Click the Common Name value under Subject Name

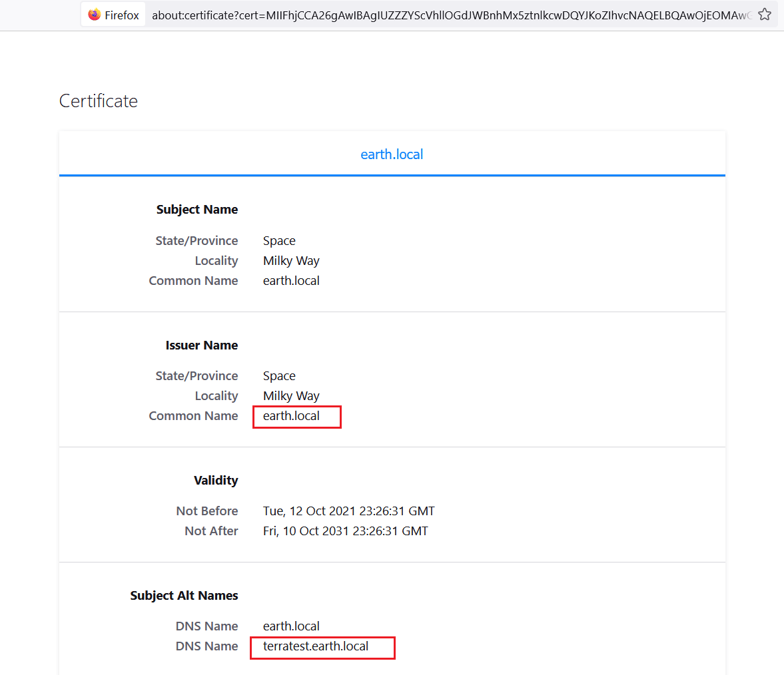pyautogui.click(x=291, y=281)
